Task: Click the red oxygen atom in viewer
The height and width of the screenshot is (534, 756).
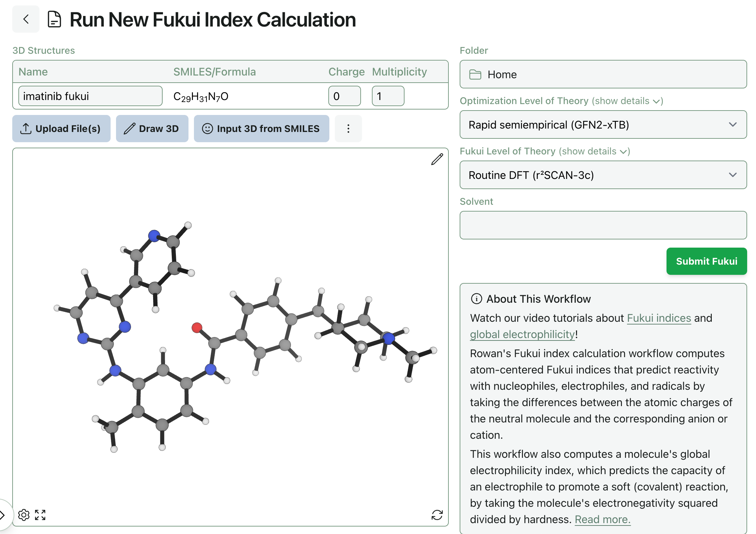Action: 197,328
